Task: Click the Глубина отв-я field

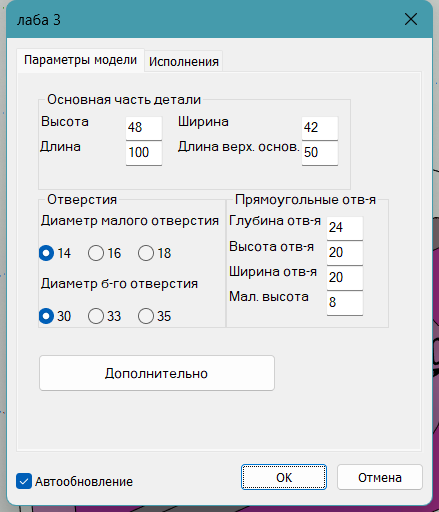Action: point(345,228)
